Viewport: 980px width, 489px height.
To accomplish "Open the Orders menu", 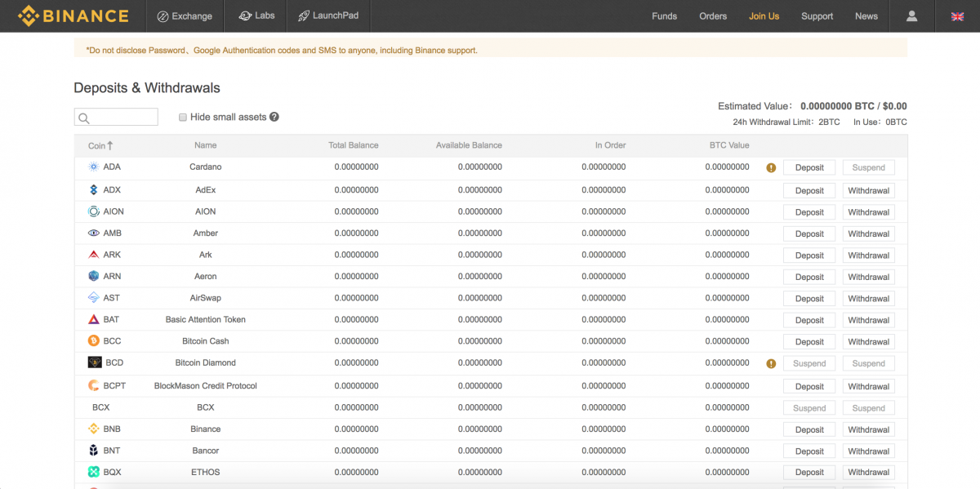I will coord(713,16).
